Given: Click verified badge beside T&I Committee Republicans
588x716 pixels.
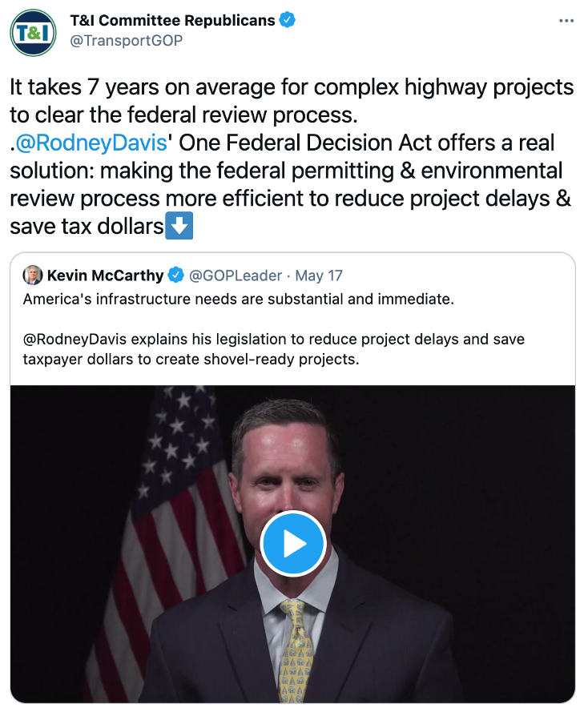Looking at the screenshot, I should point(287,20).
